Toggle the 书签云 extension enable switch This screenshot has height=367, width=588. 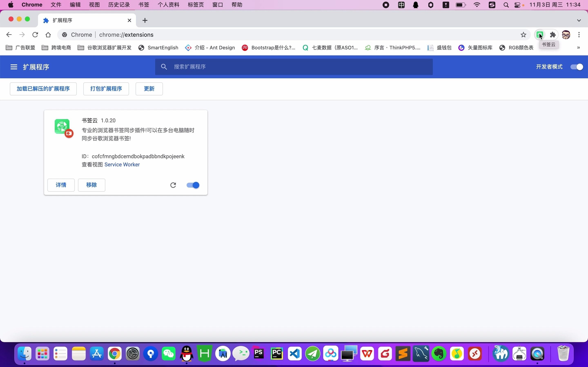(x=192, y=185)
